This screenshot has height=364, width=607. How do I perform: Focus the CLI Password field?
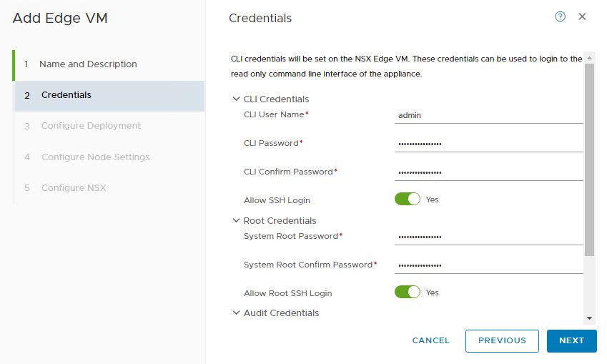coord(488,143)
